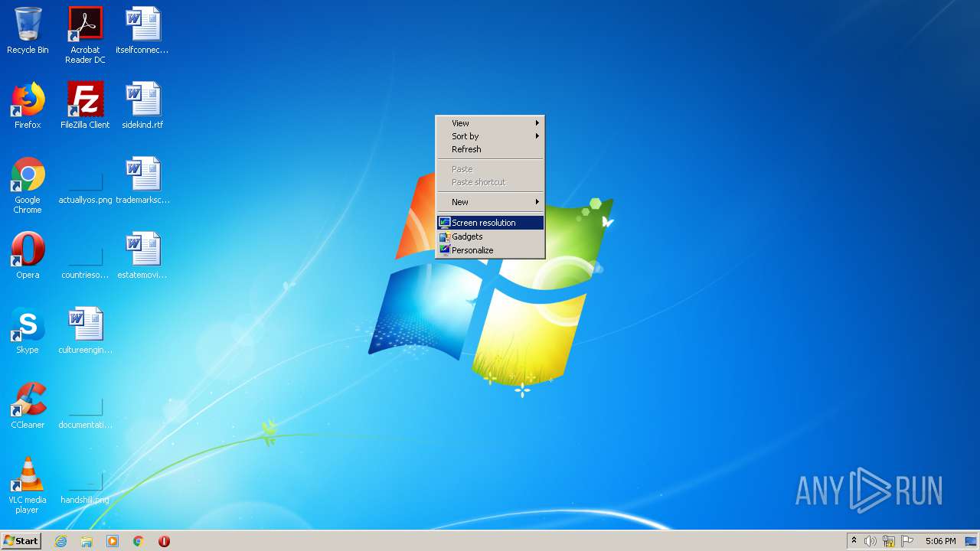Click the network tray icon
Screen dimensions: 980x551
889,541
